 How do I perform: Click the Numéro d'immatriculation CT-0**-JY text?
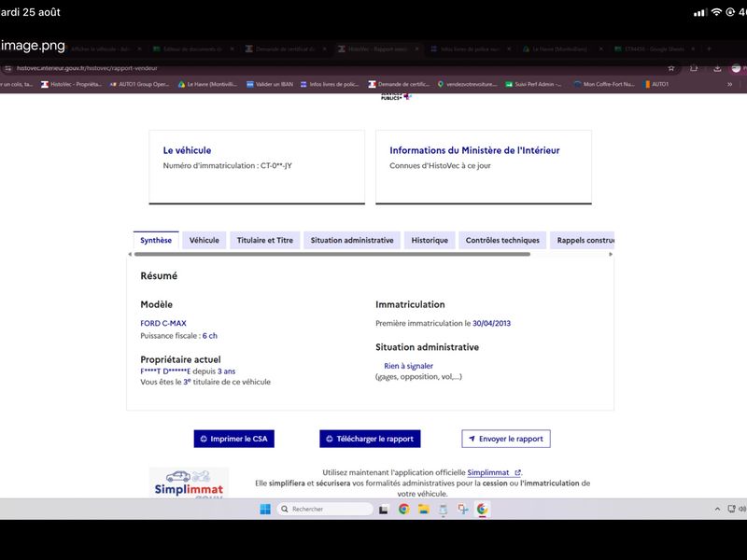click(x=227, y=166)
